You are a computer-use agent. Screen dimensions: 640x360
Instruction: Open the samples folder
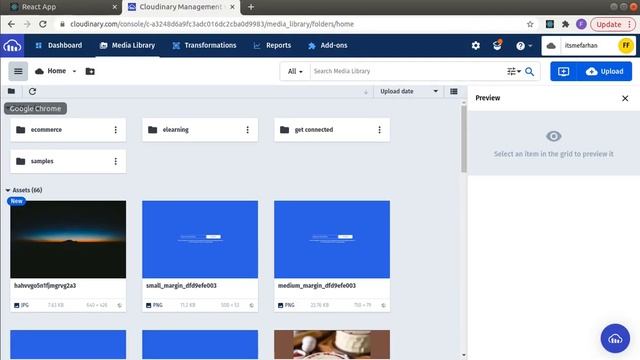point(68,161)
